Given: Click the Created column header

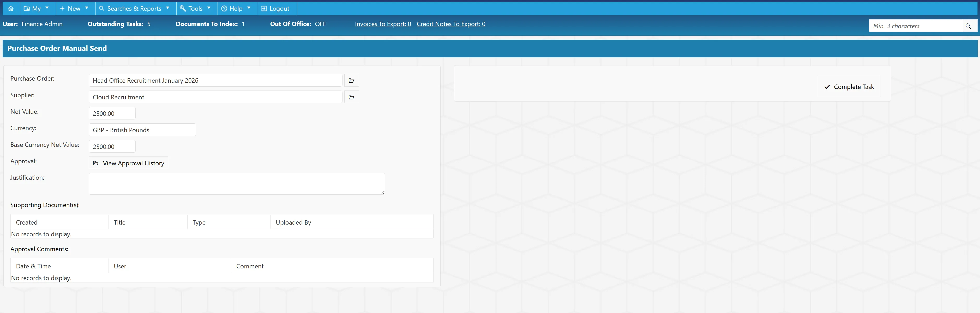Looking at the screenshot, I should point(60,222).
